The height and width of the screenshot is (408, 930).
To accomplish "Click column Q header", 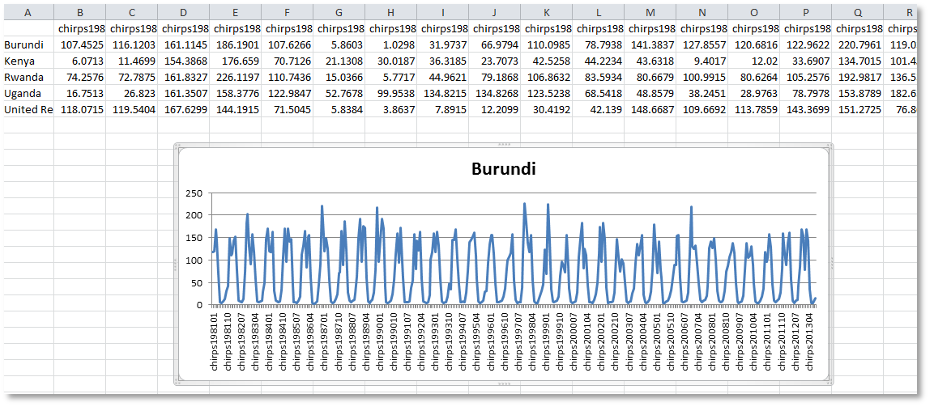I will [x=857, y=13].
